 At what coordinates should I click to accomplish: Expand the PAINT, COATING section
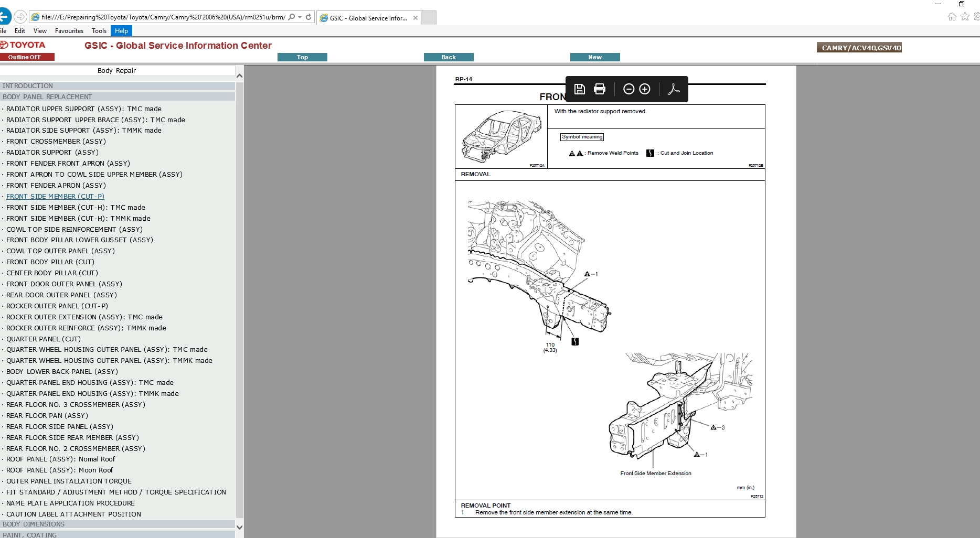coord(118,535)
